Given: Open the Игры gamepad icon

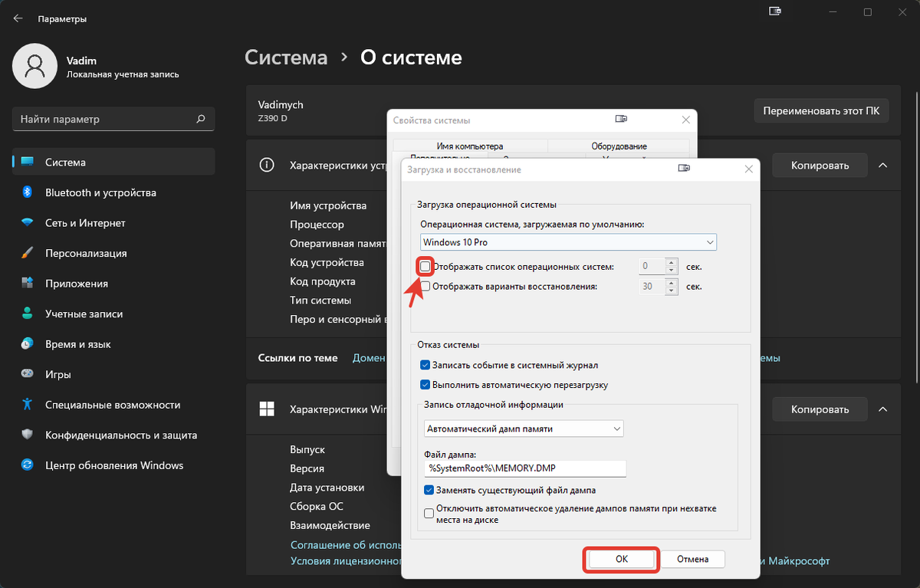Looking at the screenshot, I should point(28,374).
